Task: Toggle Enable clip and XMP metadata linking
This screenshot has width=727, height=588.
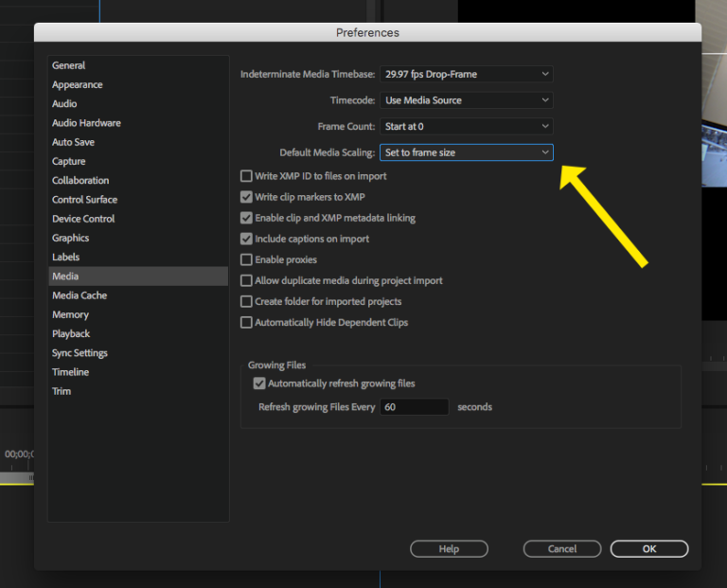Action: coord(246,218)
